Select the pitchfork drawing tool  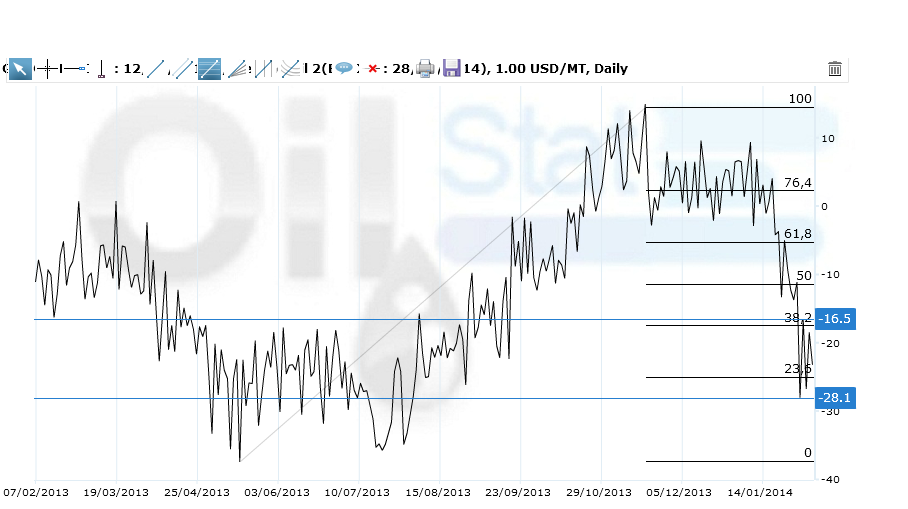263,69
